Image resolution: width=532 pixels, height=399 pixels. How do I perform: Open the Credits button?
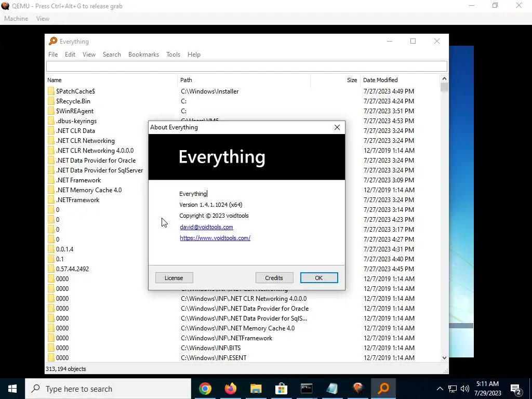tap(274, 278)
